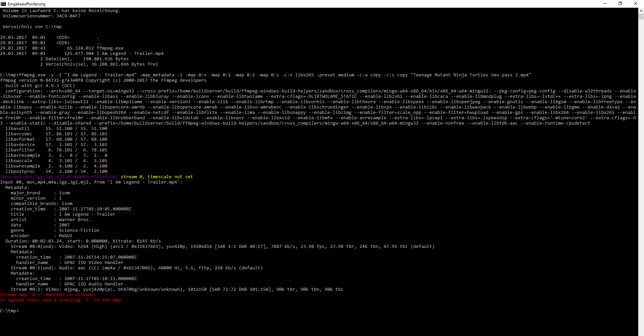Click the date '2007' metadata line
This screenshot has width=644, height=336.
pyautogui.click(x=40, y=225)
